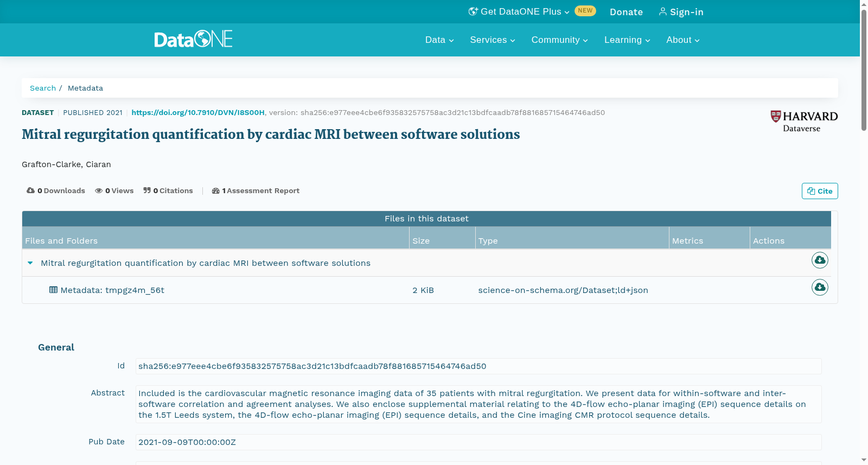This screenshot has width=868, height=465.
Task: Click the scrollbar up arrow
Action: pos(864,4)
